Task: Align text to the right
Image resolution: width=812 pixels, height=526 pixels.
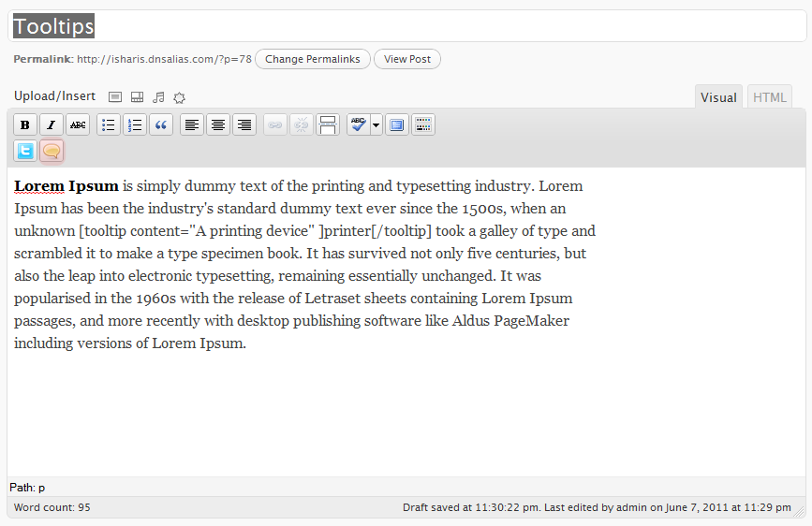Action: click(244, 124)
